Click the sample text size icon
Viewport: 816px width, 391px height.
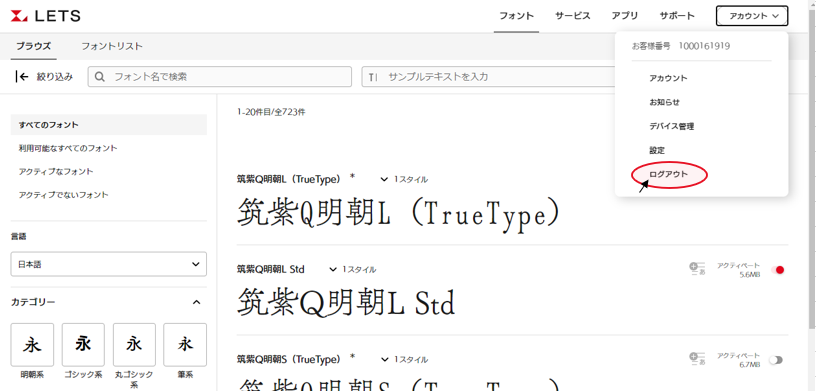click(373, 77)
